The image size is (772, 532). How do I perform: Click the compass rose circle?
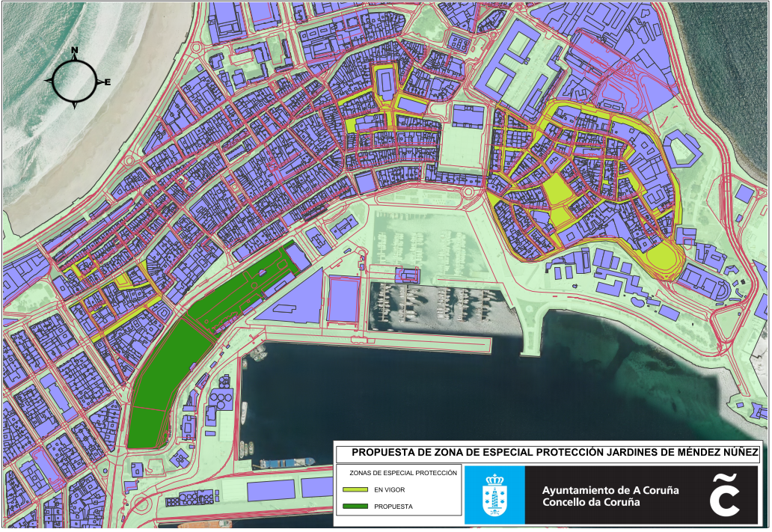click(74, 80)
